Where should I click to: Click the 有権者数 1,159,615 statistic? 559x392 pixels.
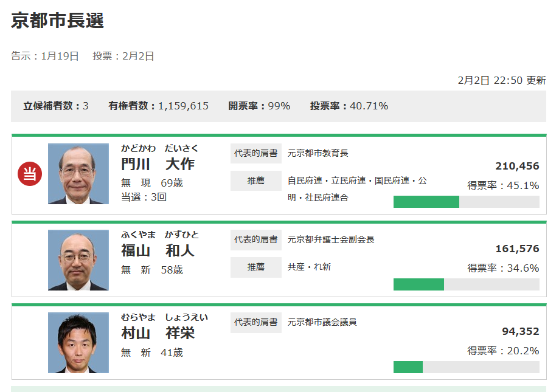[x=159, y=106]
